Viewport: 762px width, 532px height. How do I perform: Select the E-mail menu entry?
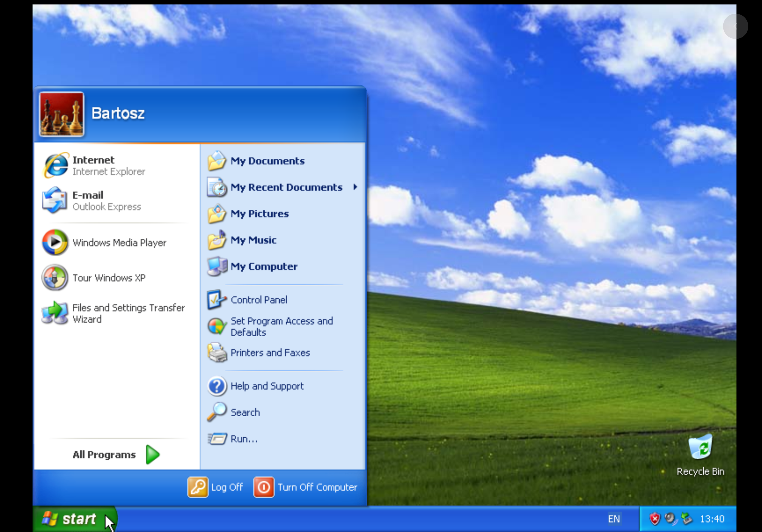click(x=117, y=200)
